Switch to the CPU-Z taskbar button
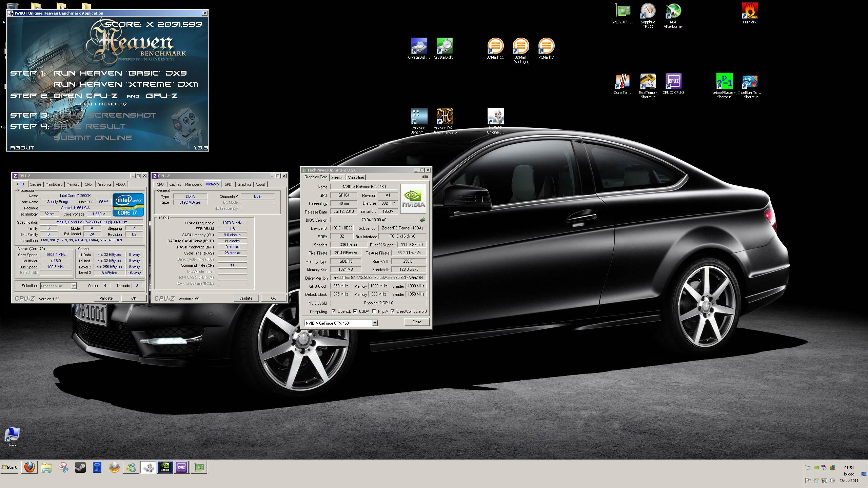868x488 pixels. 181,468
